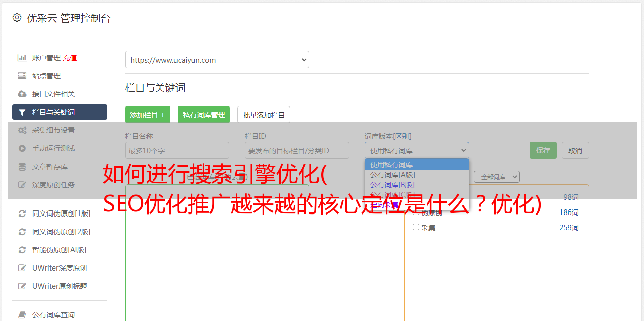Tick the 采集 checkbox
The width and height of the screenshot is (644, 321).
point(416,227)
